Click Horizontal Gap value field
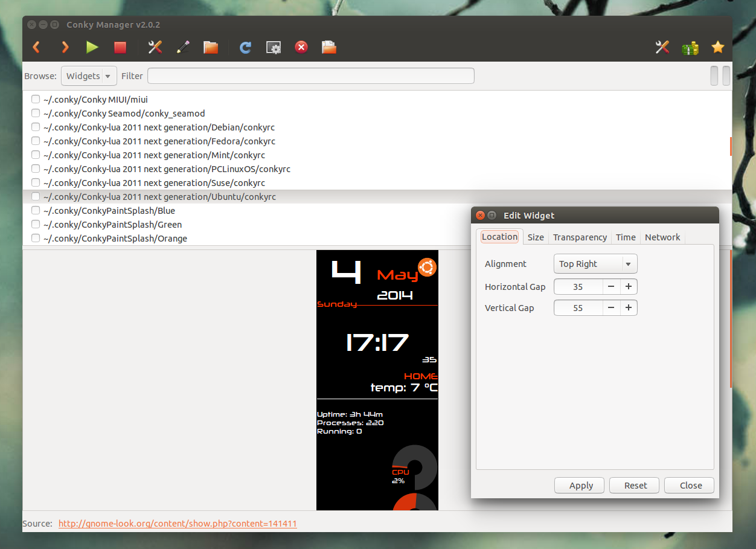756x549 pixels. pos(578,286)
